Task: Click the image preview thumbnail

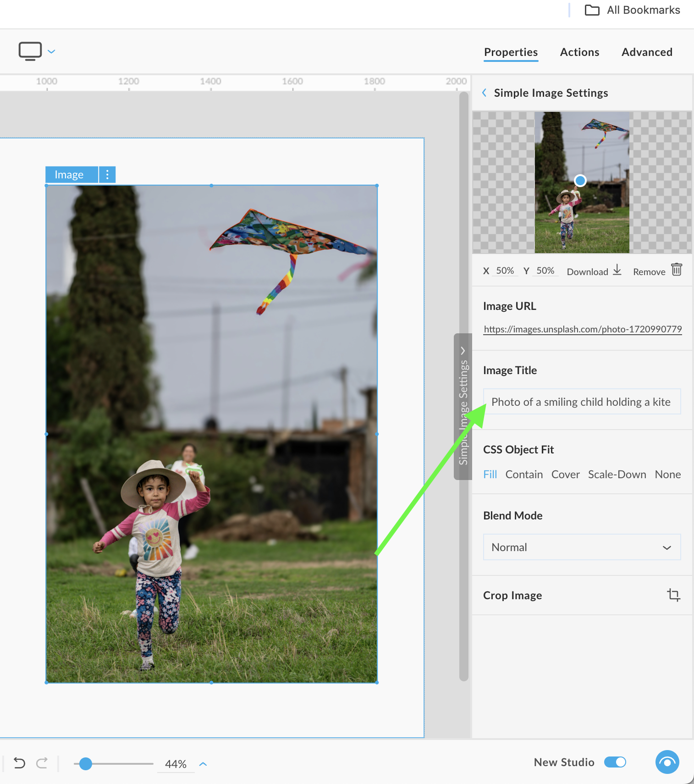Action: [582, 182]
